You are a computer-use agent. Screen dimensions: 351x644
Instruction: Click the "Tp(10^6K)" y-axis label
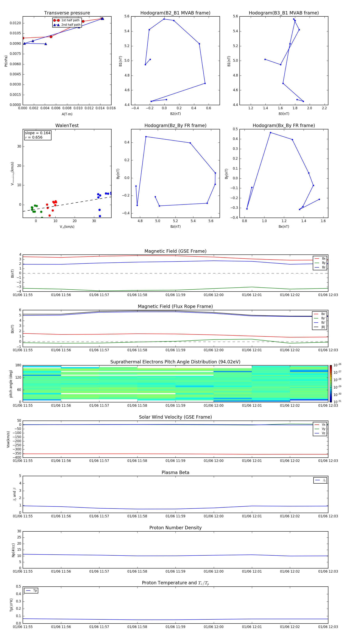pos(11,605)
